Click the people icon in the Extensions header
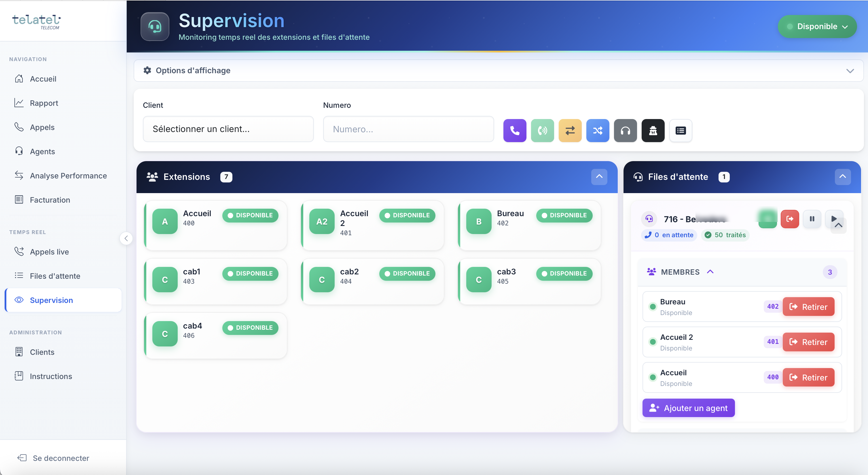 pyautogui.click(x=152, y=177)
